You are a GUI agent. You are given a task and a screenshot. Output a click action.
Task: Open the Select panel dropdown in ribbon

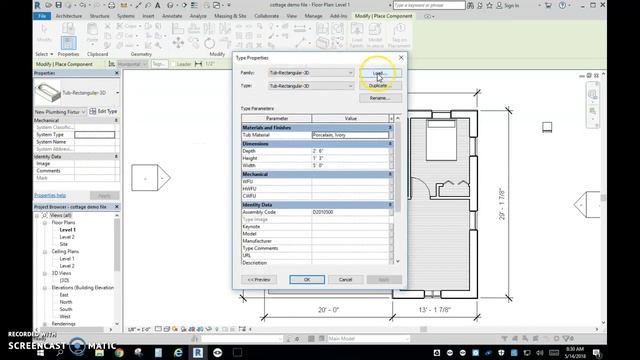[x=44, y=54]
